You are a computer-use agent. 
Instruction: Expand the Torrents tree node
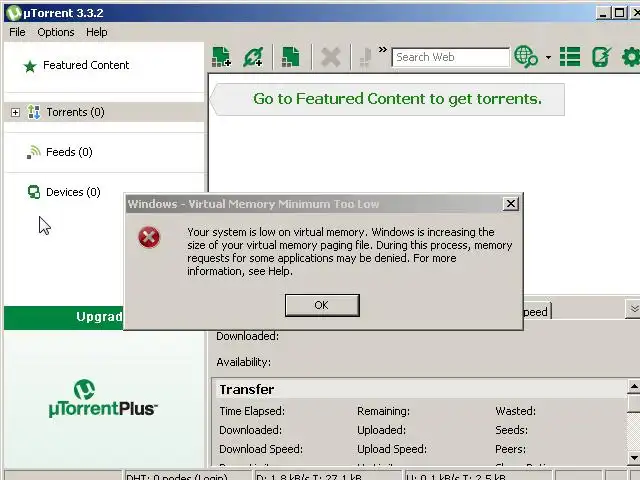point(15,112)
